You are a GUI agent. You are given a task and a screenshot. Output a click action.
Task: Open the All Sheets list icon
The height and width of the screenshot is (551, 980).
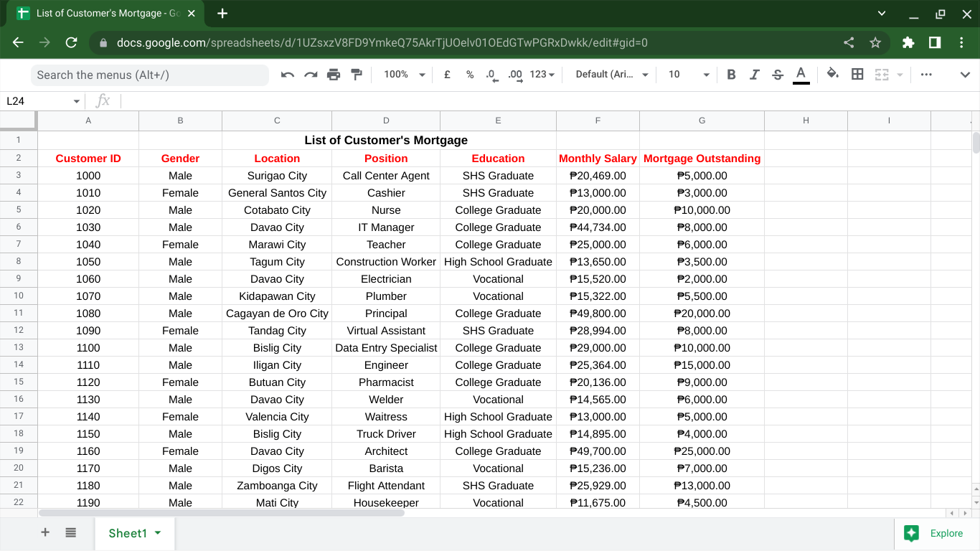[x=70, y=532]
